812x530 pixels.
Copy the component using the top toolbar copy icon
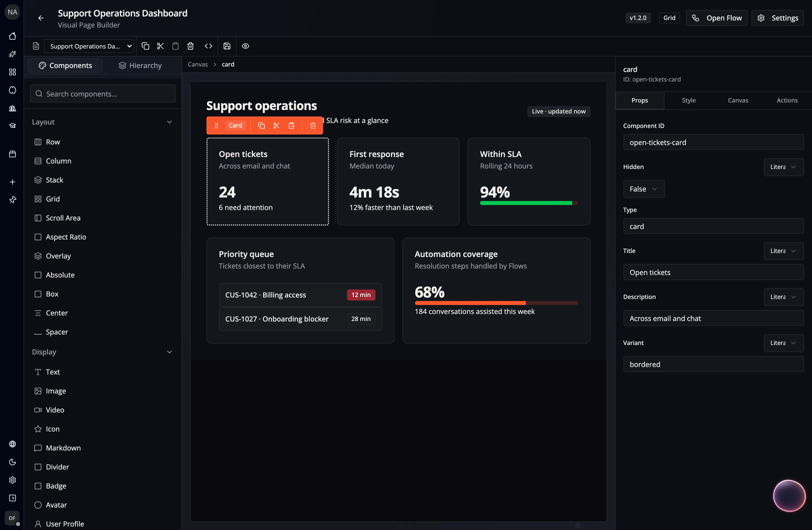pyautogui.click(x=145, y=46)
